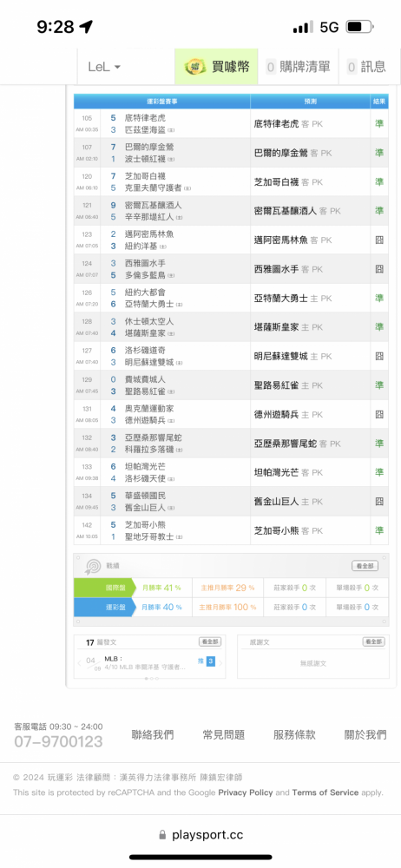
Task: Open the 常見問題 FAQ link
Action: pos(224,734)
